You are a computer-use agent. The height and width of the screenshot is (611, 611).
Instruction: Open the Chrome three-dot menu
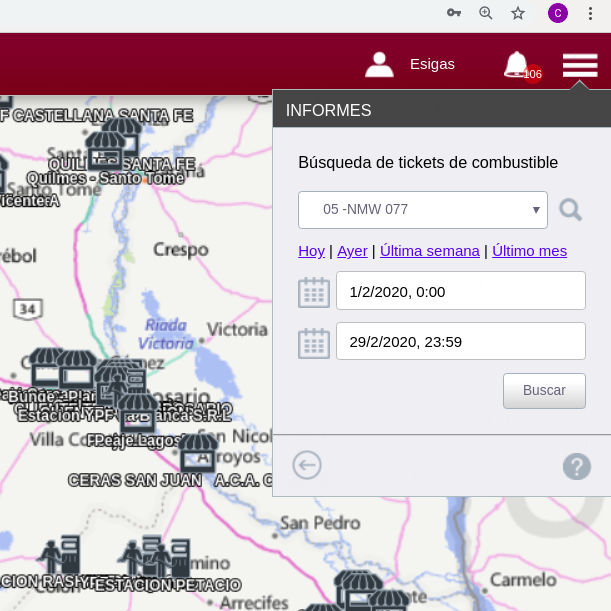click(591, 13)
